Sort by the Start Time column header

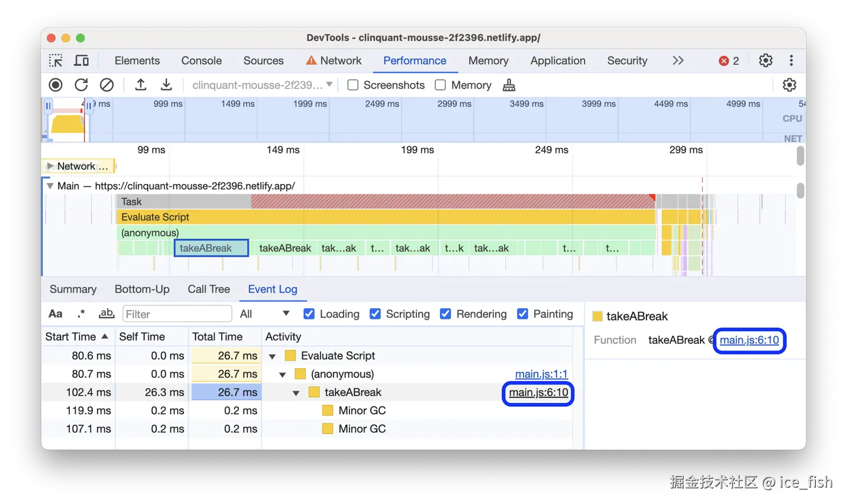tap(78, 336)
